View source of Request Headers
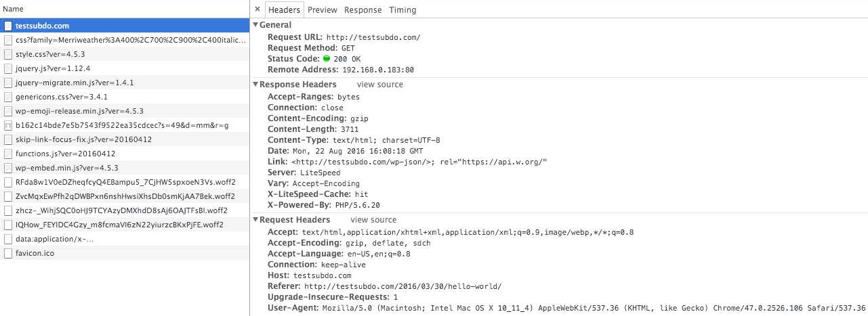 [x=373, y=220]
